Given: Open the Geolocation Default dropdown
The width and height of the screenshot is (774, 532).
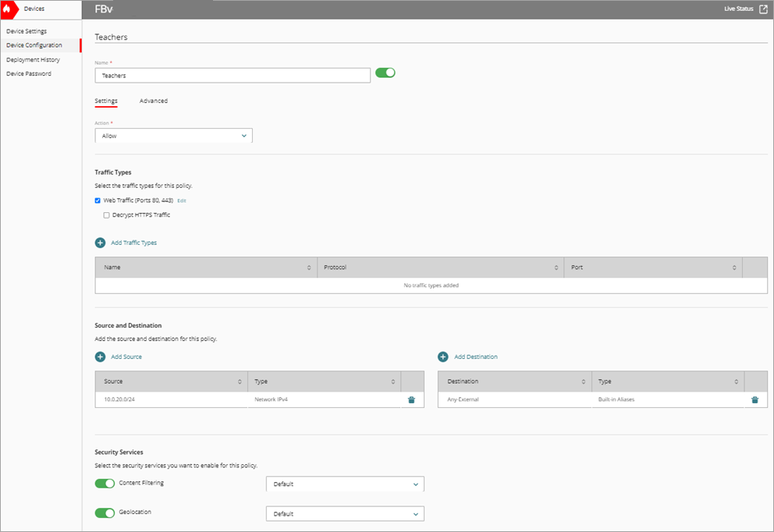Looking at the screenshot, I should (345, 513).
